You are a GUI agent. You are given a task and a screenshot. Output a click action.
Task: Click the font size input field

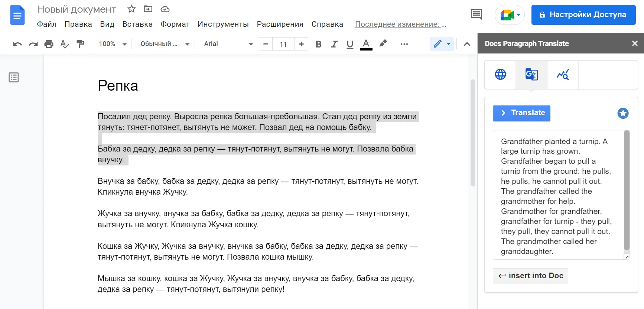click(283, 44)
